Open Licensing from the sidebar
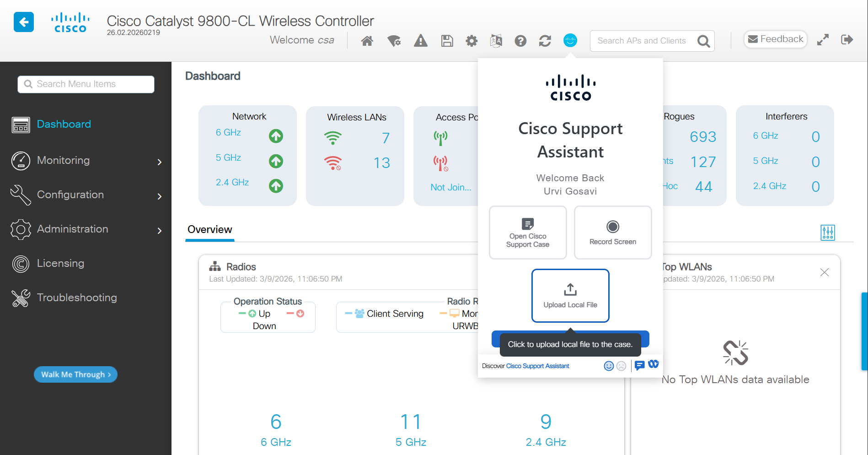Viewport: 868px width, 455px height. coord(60,264)
